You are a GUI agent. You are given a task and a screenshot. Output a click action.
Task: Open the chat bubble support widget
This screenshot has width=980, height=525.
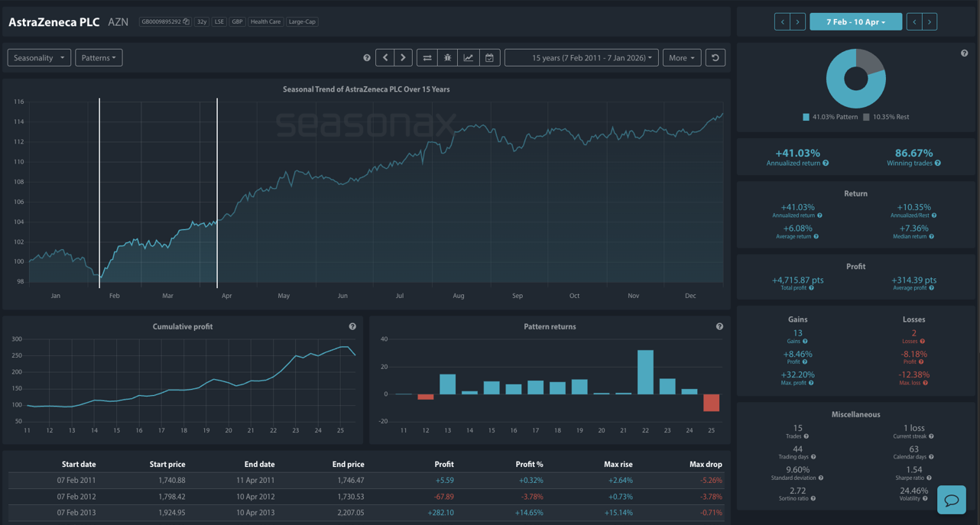pos(951,500)
